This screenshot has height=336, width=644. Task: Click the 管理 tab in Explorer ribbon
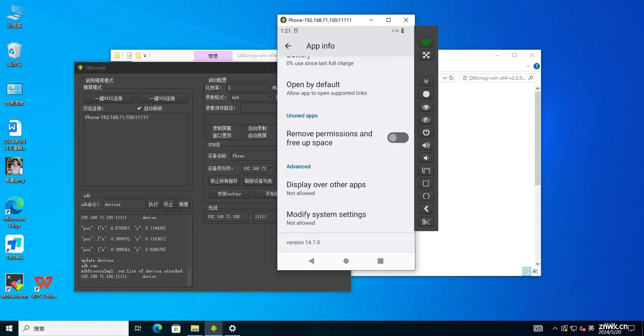[213, 56]
